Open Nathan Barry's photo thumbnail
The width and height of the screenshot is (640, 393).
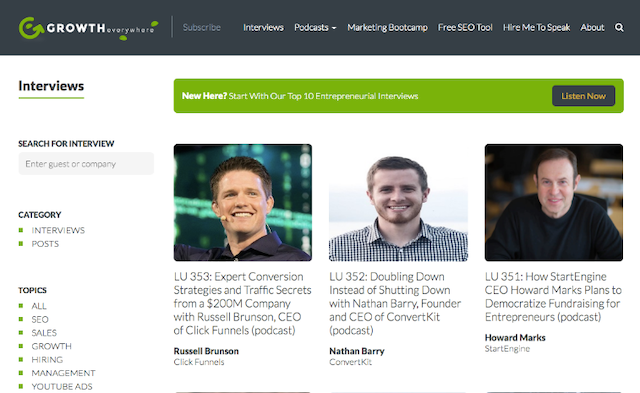click(398, 202)
